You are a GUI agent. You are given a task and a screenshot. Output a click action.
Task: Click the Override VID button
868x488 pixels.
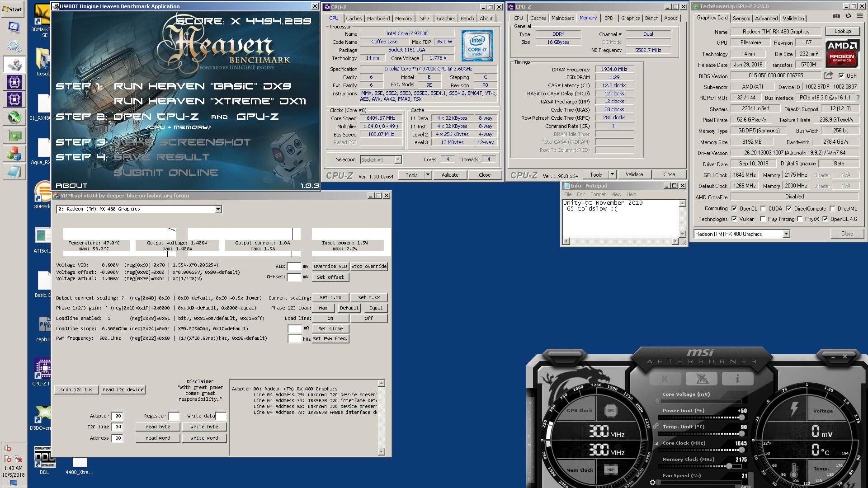pos(330,267)
